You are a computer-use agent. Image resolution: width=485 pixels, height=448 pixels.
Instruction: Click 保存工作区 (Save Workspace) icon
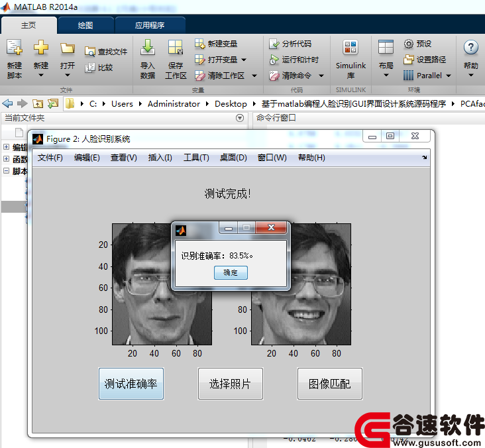point(176,47)
